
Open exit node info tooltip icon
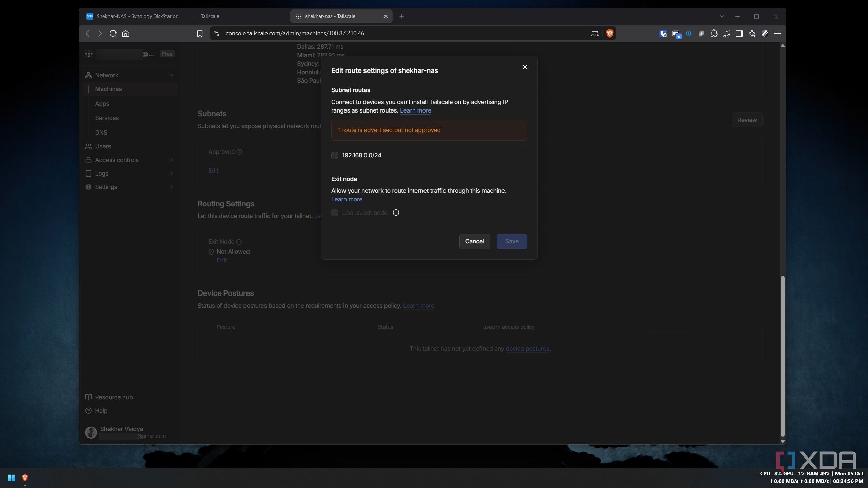(x=396, y=212)
